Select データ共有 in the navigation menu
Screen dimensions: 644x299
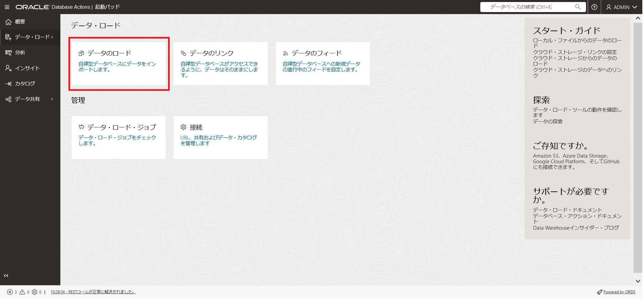pyautogui.click(x=30, y=99)
